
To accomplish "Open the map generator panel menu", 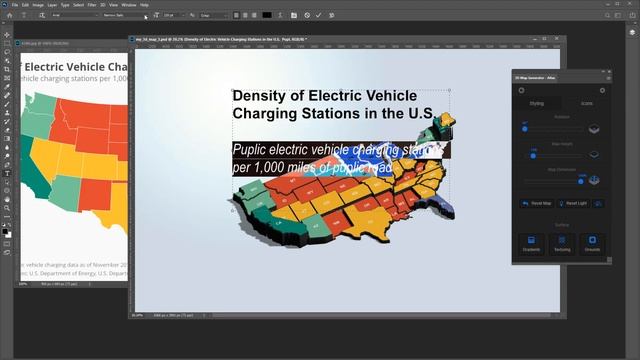I will [608, 78].
